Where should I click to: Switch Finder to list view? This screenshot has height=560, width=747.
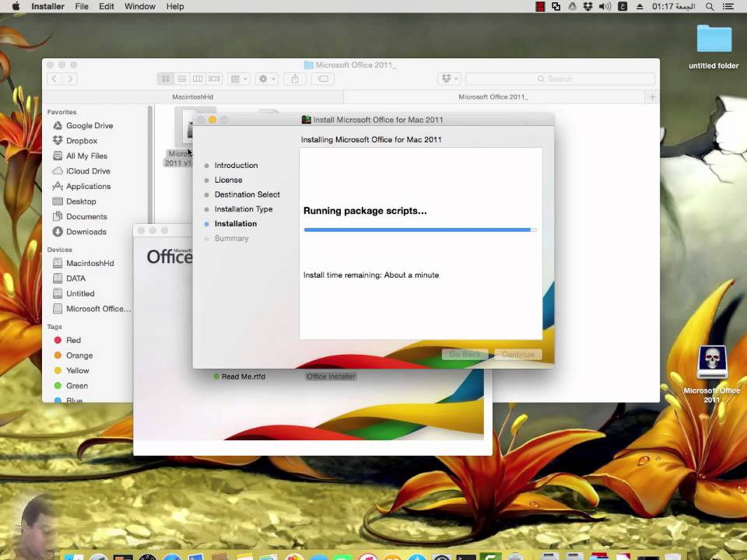[181, 79]
